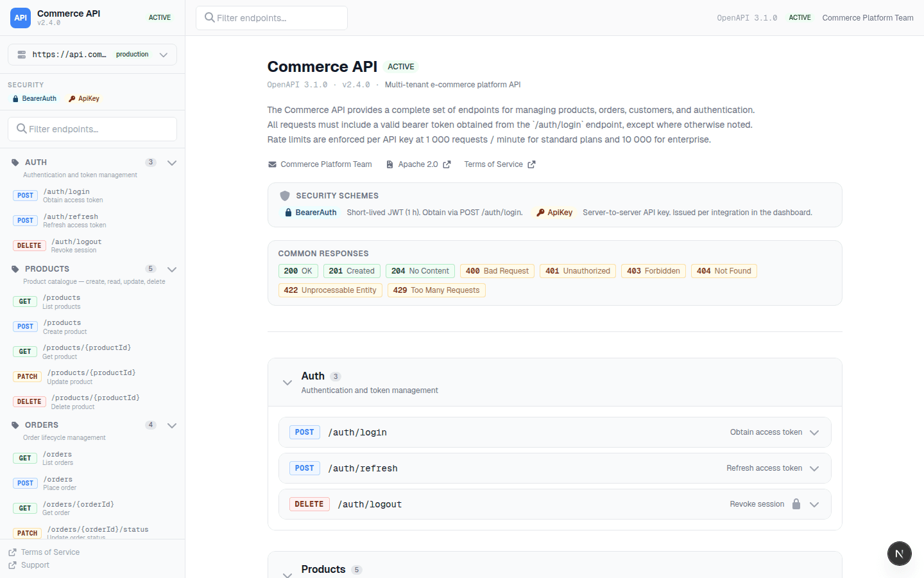
Task: Click the lock icon on /auth/logout row
Action: pos(796,504)
